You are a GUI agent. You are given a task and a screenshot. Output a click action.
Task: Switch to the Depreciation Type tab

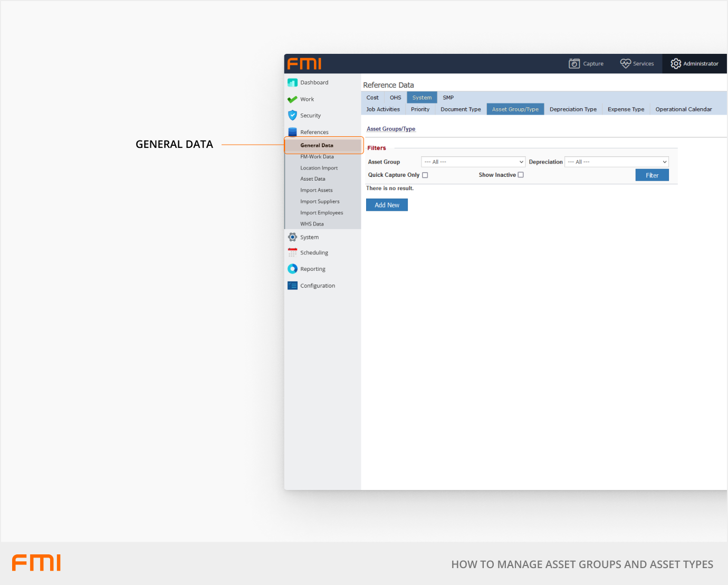(x=573, y=109)
